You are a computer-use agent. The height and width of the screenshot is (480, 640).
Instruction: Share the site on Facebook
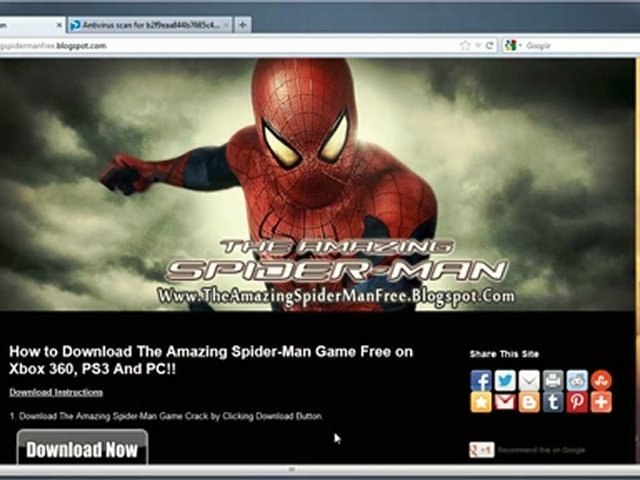pos(481,380)
